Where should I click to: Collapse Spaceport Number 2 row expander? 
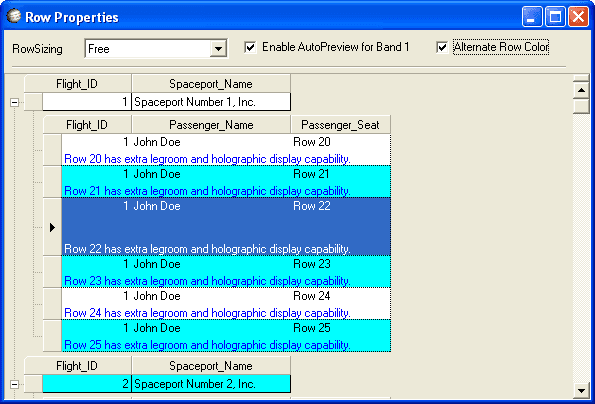(14, 384)
